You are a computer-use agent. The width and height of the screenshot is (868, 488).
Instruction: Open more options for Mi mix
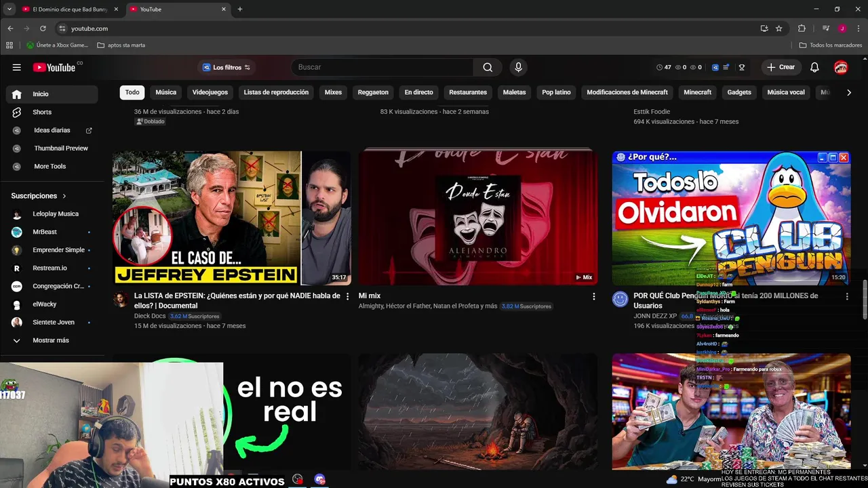point(594,296)
